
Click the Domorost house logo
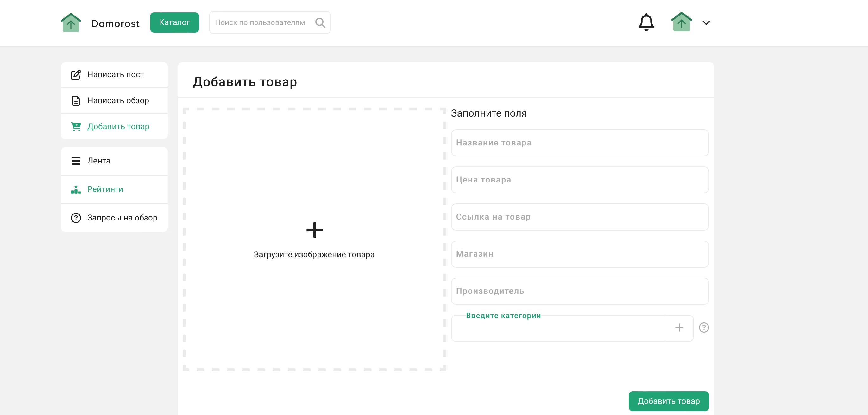pos(71,22)
